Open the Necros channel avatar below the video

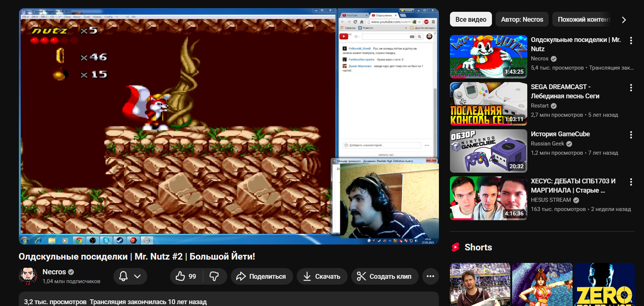tap(28, 276)
